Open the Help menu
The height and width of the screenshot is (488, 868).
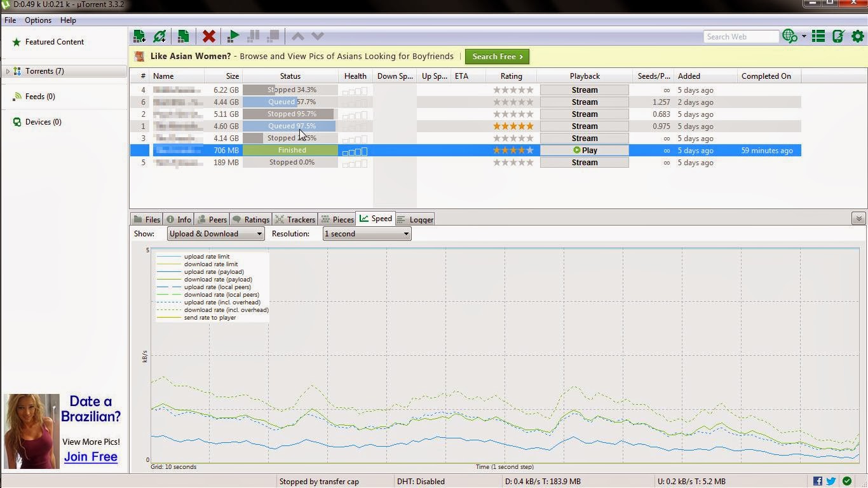coord(68,20)
